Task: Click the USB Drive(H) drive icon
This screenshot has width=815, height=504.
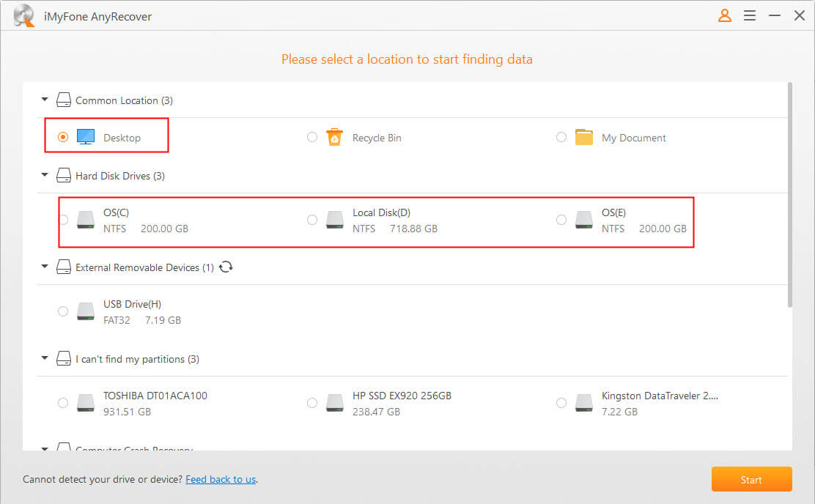Action: point(86,311)
